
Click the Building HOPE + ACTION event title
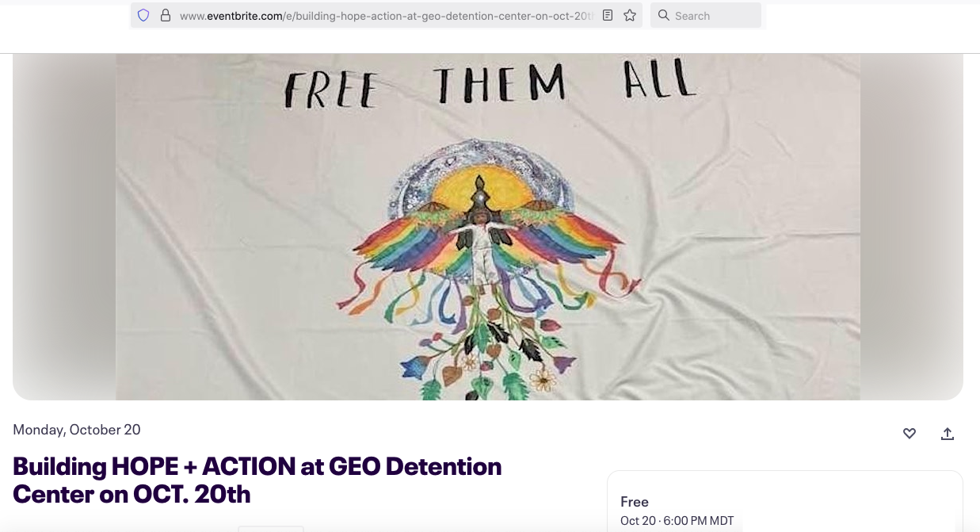coord(257,480)
